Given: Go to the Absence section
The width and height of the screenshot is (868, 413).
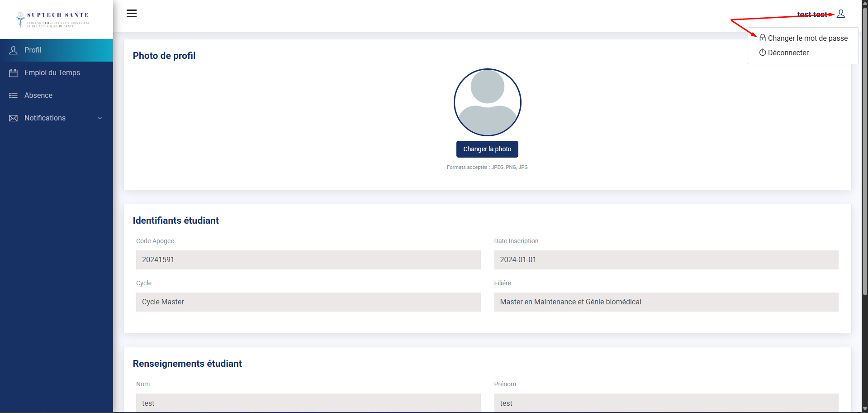Looking at the screenshot, I should pos(38,96).
